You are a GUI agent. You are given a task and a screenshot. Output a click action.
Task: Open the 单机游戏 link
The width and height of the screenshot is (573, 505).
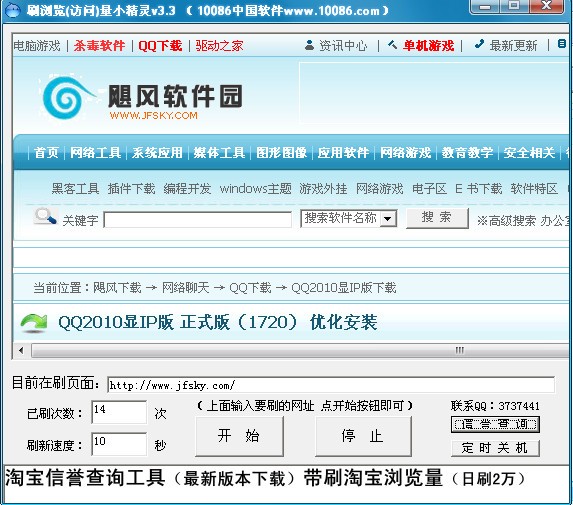click(x=429, y=46)
